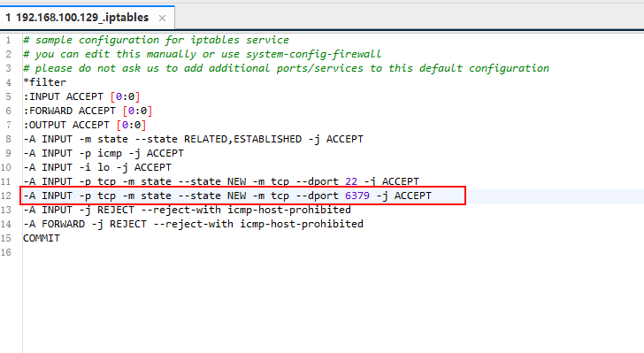The width and height of the screenshot is (644, 353).
Task: Click line number 8 in gutter
Action: pyautogui.click(x=8, y=139)
